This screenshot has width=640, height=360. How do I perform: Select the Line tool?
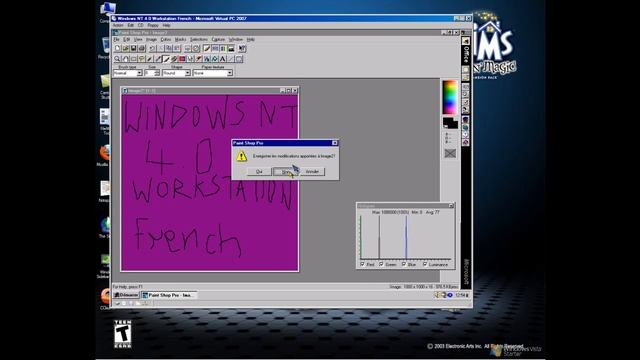click(231, 59)
